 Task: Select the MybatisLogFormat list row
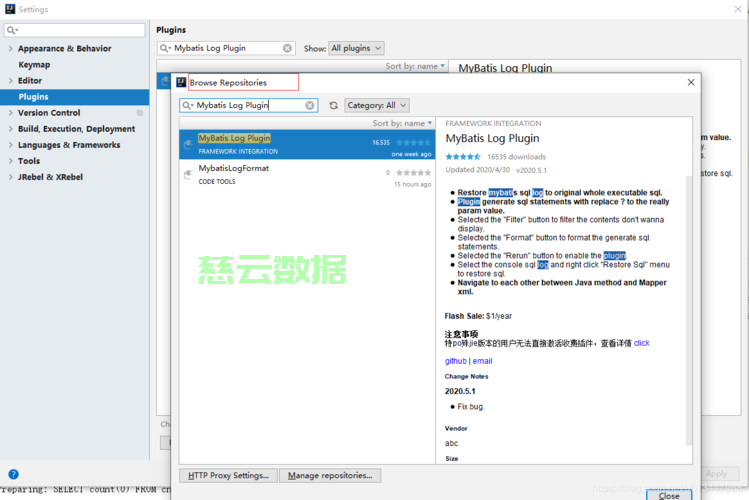click(307, 175)
